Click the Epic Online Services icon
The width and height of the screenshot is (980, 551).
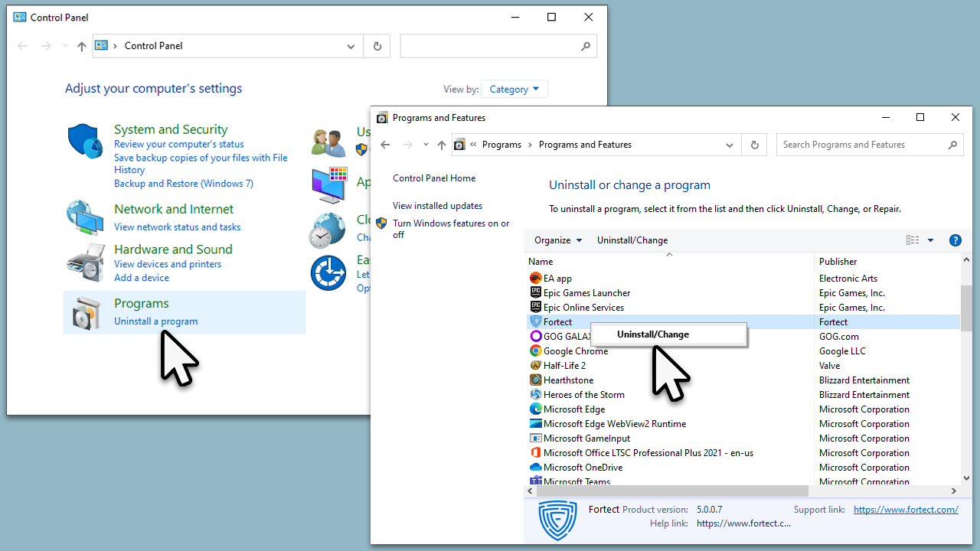pos(536,308)
